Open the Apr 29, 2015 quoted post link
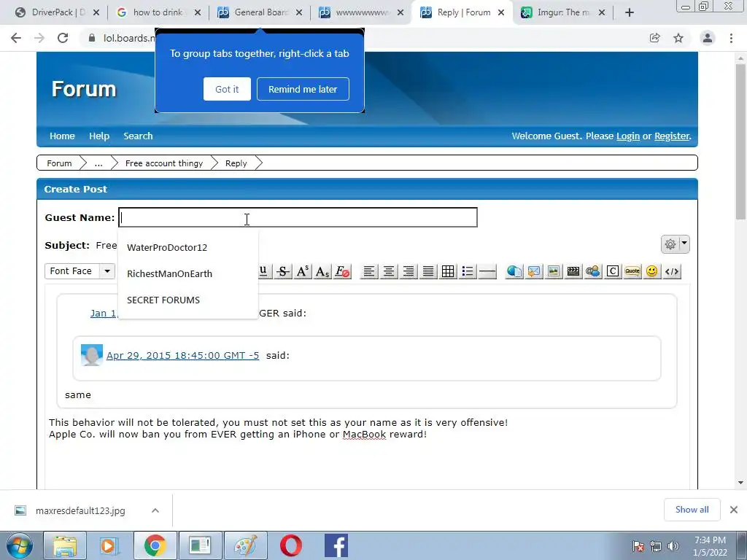Viewport: 747px width, 560px height. (x=182, y=356)
